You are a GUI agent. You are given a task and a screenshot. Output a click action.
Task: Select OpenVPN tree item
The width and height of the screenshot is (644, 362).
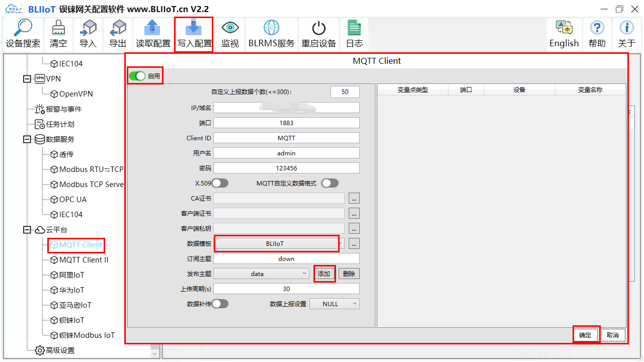point(71,94)
